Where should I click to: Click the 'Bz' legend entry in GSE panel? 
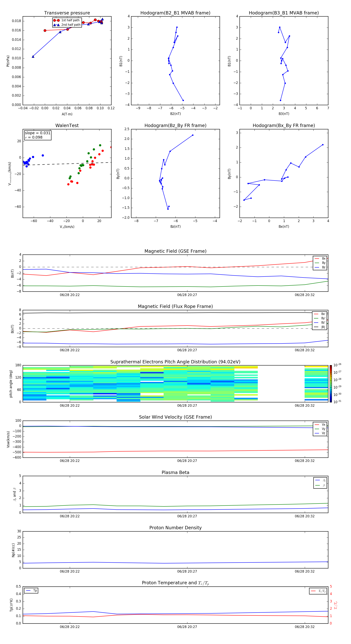(320, 267)
